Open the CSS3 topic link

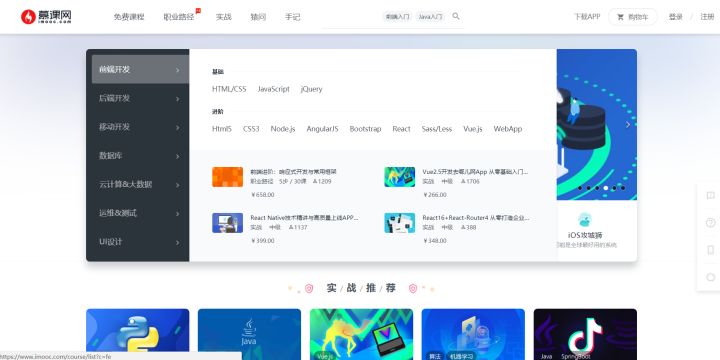(x=251, y=129)
